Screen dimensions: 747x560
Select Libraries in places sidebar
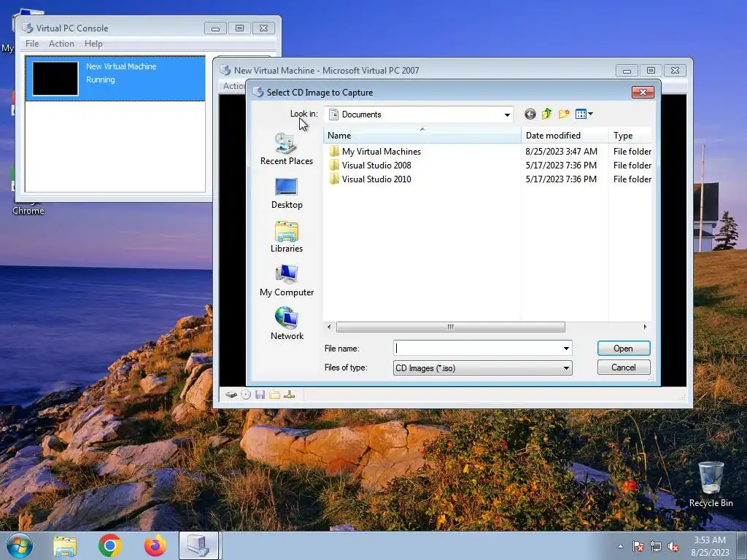click(x=286, y=237)
